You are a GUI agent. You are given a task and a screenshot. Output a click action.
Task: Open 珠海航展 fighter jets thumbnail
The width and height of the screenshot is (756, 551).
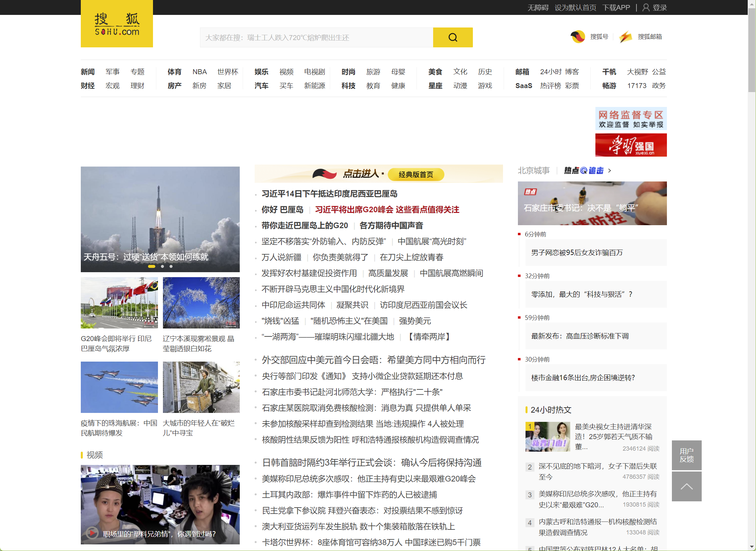pyautogui.click(x=119, y=387)
